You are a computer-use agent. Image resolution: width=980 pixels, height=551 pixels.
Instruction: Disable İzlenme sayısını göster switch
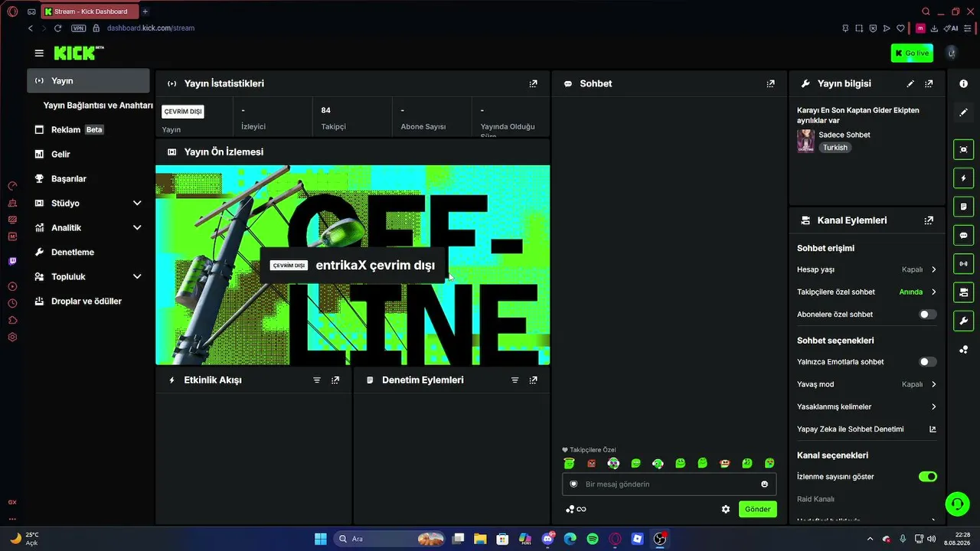tap(927, 477)
